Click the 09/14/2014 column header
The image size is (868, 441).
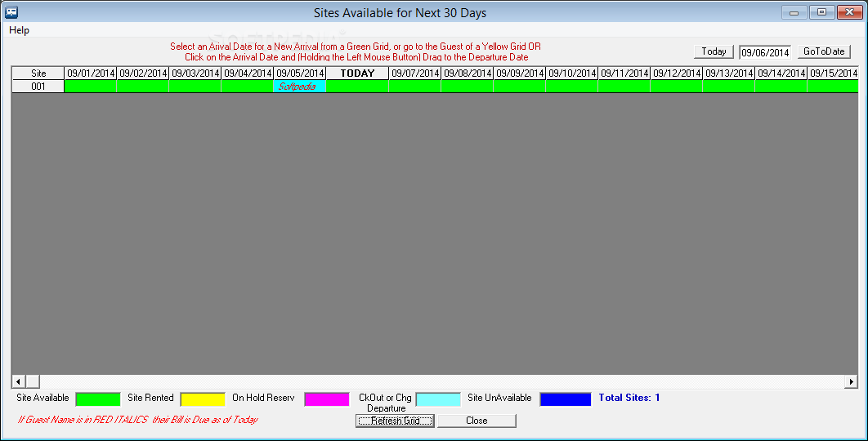pos(781,73)
